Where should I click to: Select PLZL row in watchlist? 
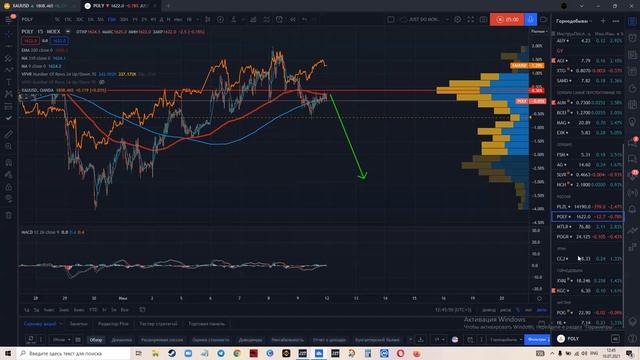[588, 207]
